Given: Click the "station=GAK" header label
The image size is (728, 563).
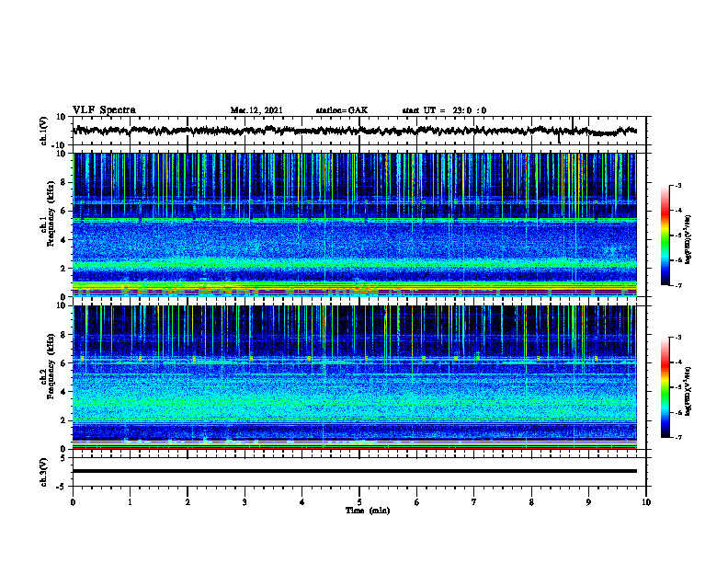Looking at the screenshot, I should pyautogui.click(x=342, y=110).
